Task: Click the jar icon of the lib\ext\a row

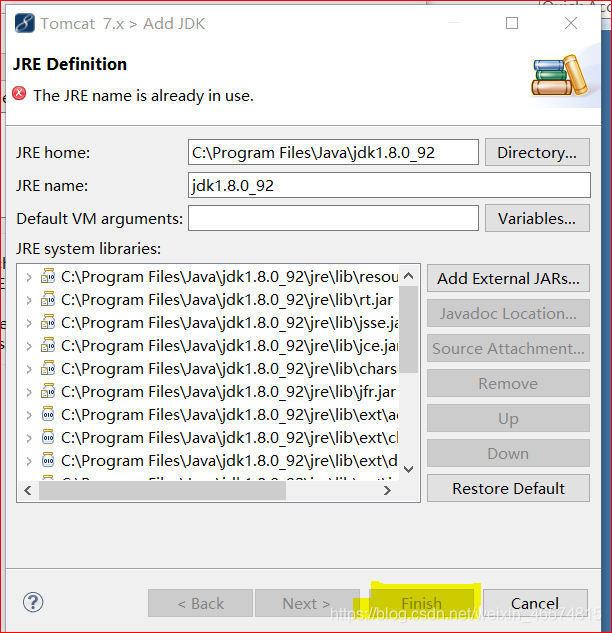Action: click(48, 415)
